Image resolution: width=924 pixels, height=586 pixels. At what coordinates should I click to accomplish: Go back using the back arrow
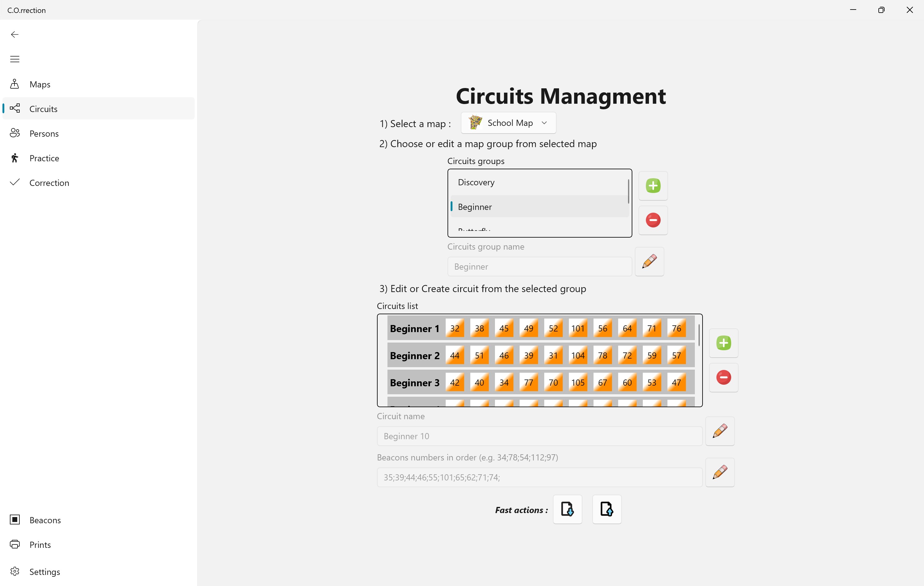[14, 34]
